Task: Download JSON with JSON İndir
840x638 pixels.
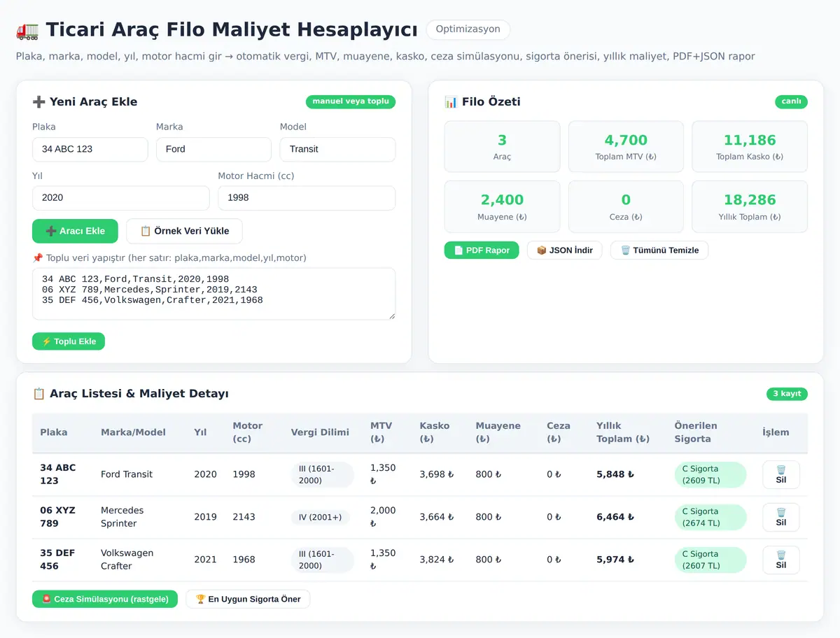Action: tap(564, 250)
